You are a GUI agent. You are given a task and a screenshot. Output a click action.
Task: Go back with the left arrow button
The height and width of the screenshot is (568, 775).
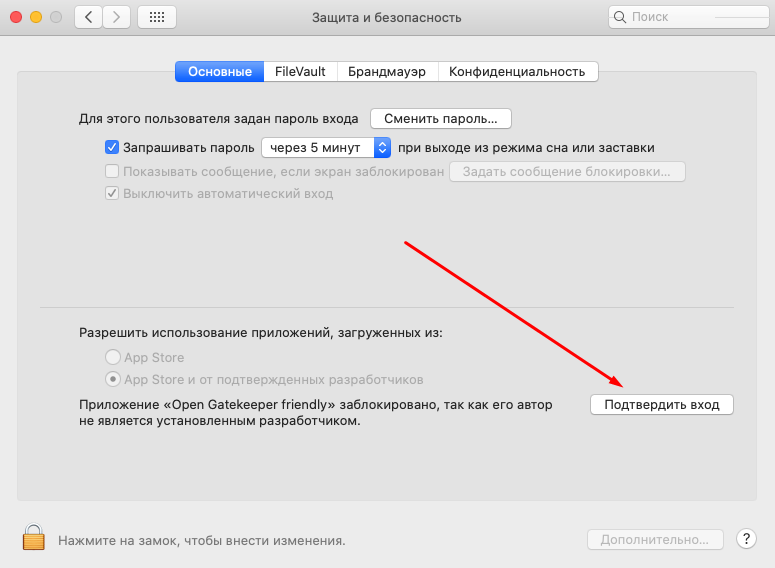click(89, 17)
